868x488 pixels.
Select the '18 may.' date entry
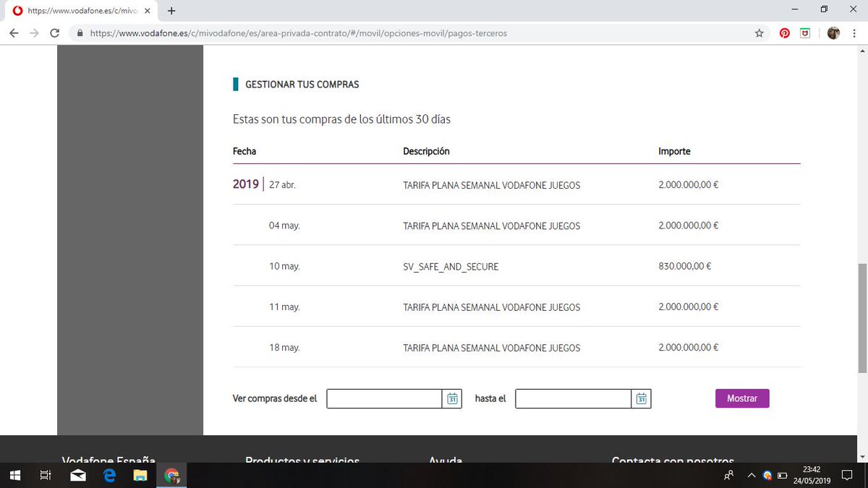tap(284, 348)
